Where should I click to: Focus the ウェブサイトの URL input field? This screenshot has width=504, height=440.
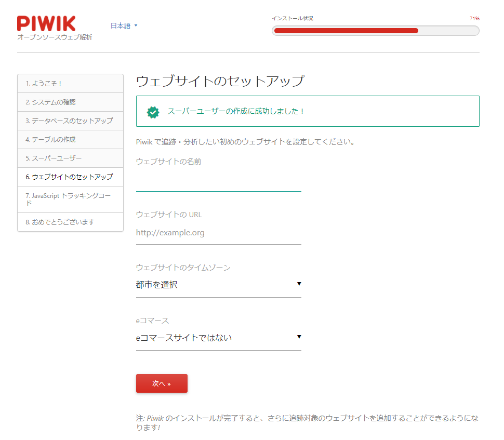click(x=219, y=233)
